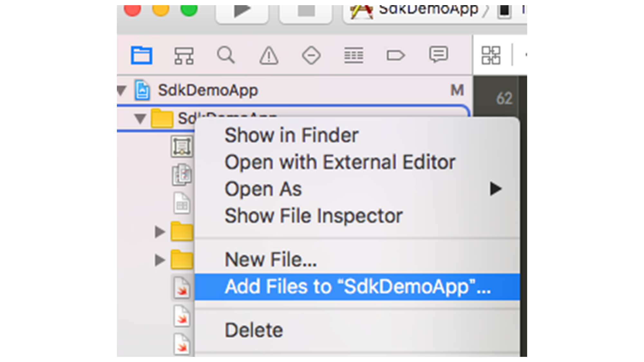The width and height of the screenshot is (644, 362).
Task: Select Add Files to "SdkDemoApp"… menu item
Action: click(x=357, y=287)
